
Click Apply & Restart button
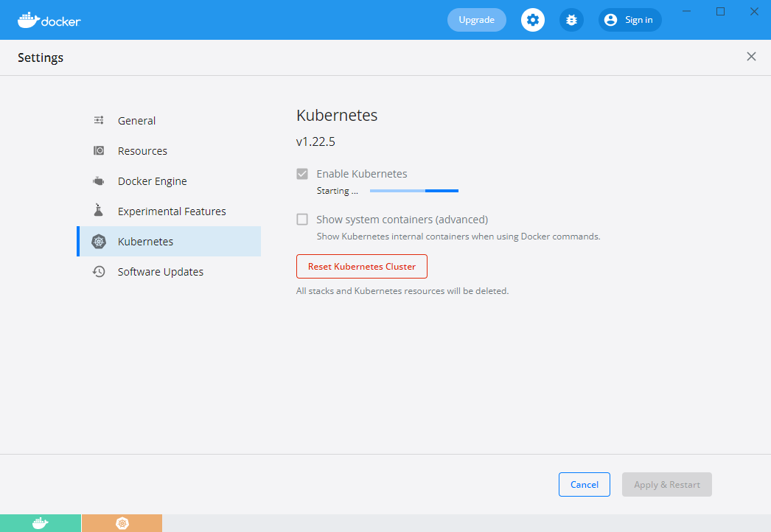coord(667,484)
